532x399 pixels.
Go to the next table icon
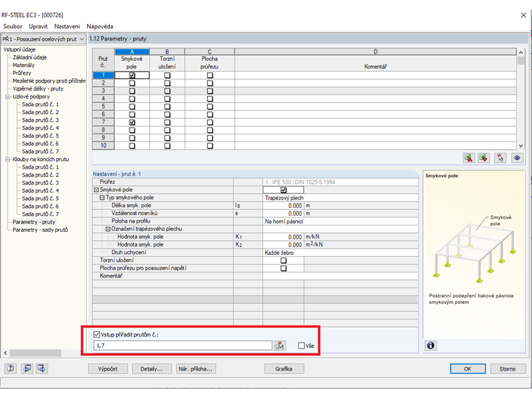click(42, 368)
